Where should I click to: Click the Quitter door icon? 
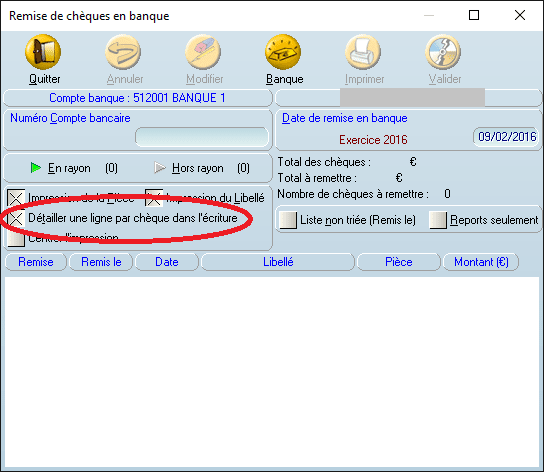point(43,52)
